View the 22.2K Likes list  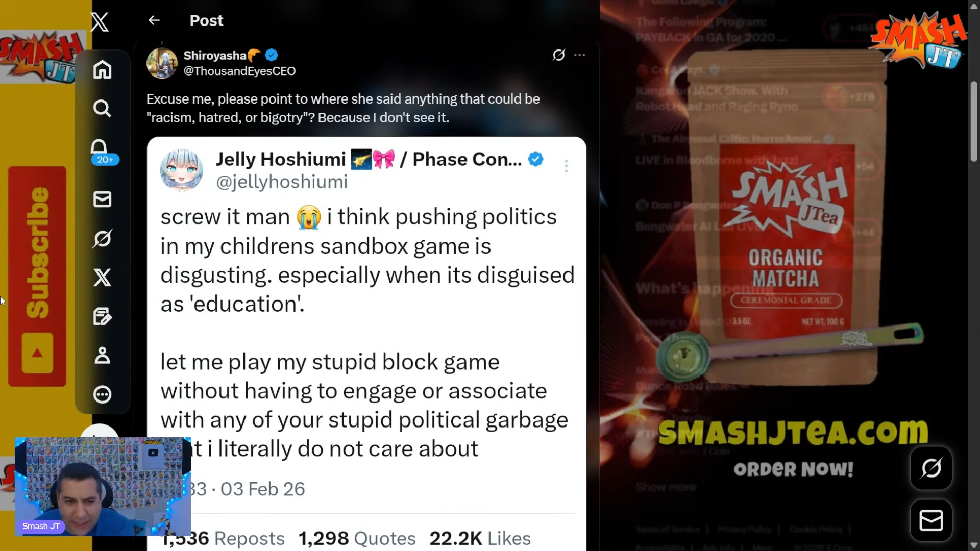tap(480, 538)
